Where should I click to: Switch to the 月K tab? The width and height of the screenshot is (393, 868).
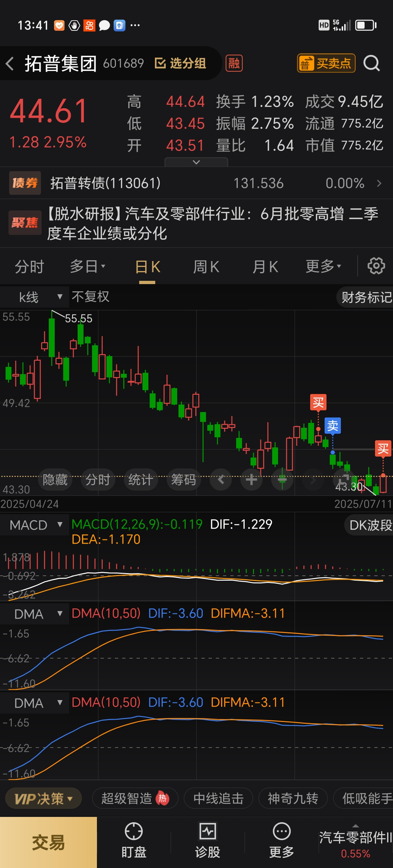tap(265, 267)
